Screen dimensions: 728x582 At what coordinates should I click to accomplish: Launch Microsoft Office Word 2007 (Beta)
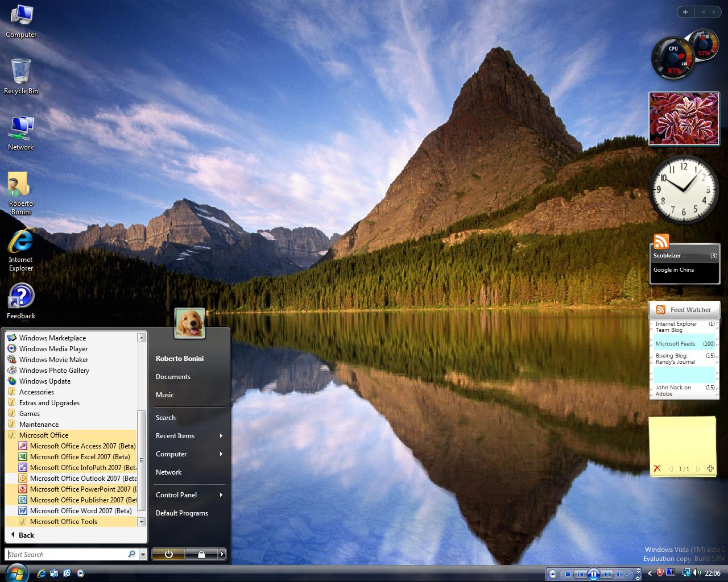pos(80,511)
